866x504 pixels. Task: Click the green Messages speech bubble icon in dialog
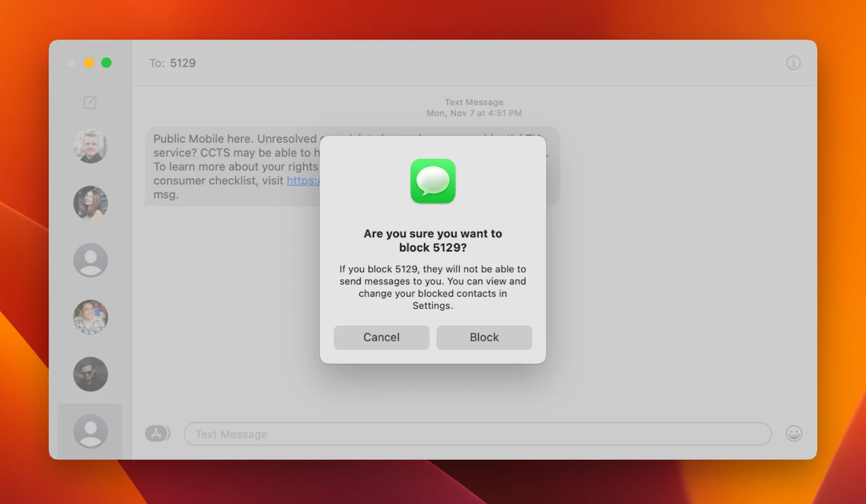432,181
